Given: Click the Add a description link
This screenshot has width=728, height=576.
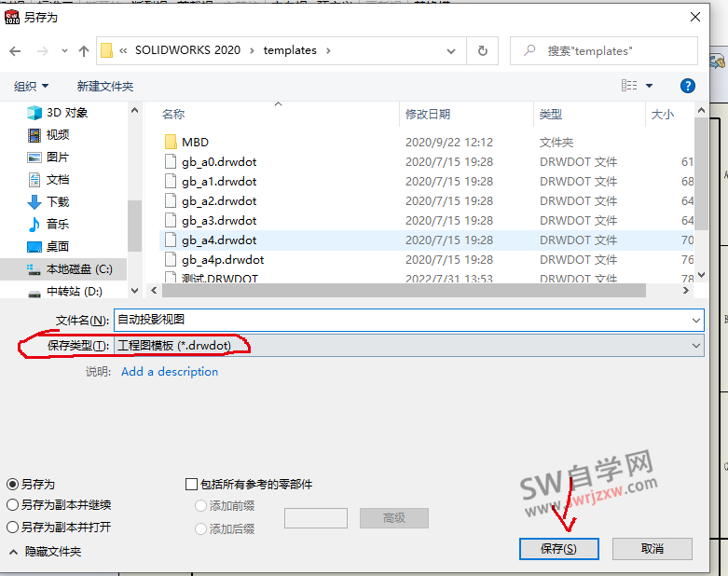Looking at the screenshot, I should coord(170,372).
